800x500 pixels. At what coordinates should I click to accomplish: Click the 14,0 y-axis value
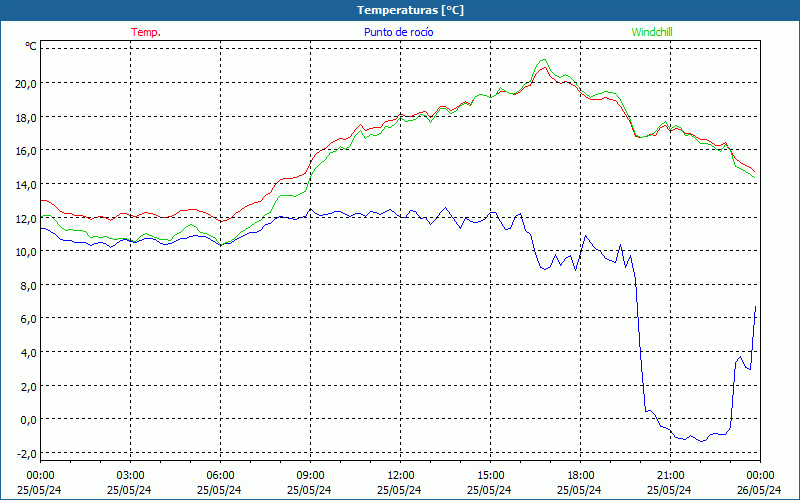point(26,185)
